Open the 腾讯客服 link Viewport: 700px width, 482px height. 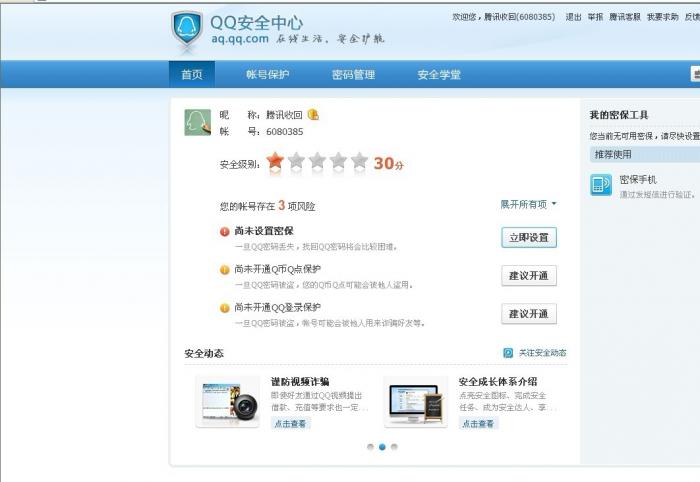[625, 17]
